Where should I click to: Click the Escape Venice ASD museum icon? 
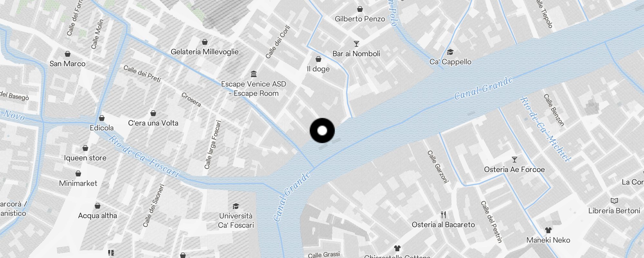coord(254,74)
